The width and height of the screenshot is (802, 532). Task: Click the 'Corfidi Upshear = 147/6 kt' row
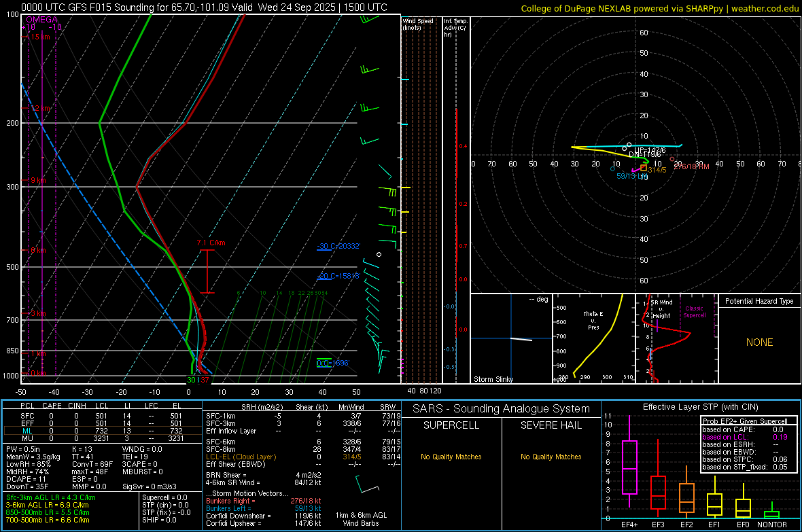point(264,523)
